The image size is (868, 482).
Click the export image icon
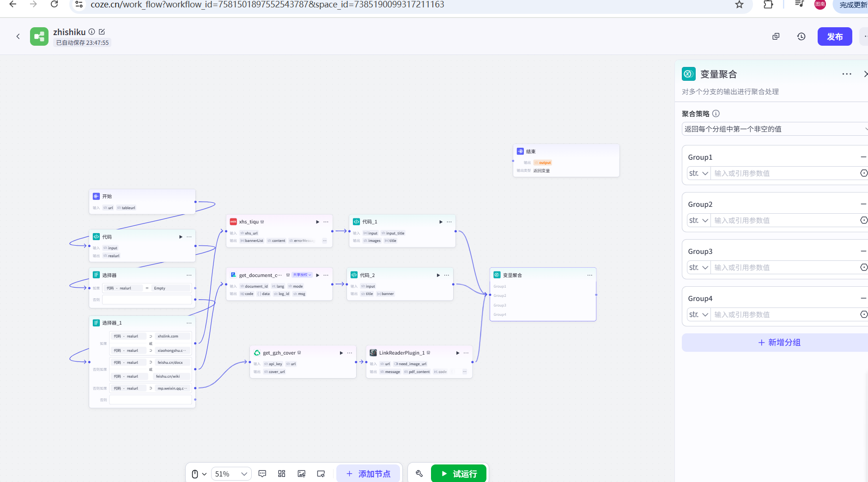click(x=302, y=474)
